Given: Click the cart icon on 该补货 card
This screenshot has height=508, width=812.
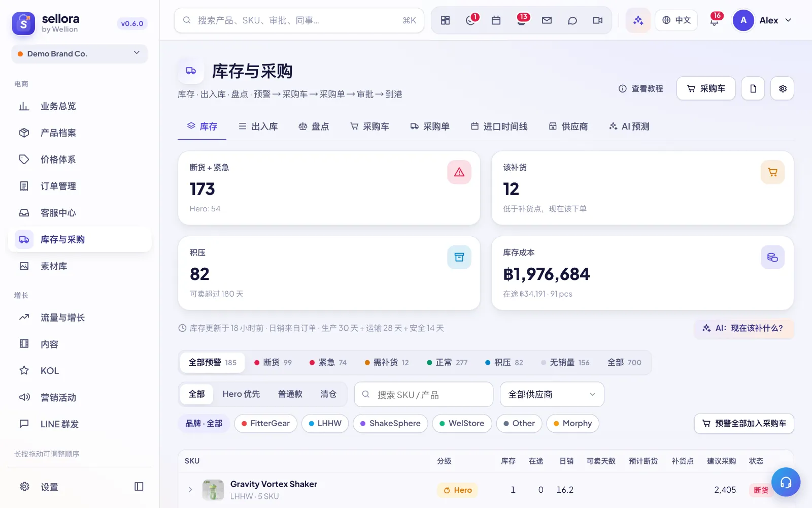Looking at the screenshot, I should [773, 172].
